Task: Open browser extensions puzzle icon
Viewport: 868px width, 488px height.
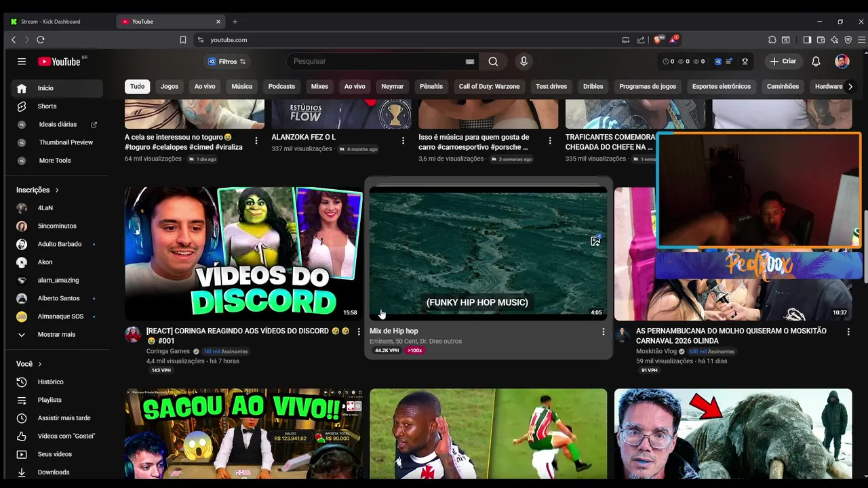Action: [772, 40]
